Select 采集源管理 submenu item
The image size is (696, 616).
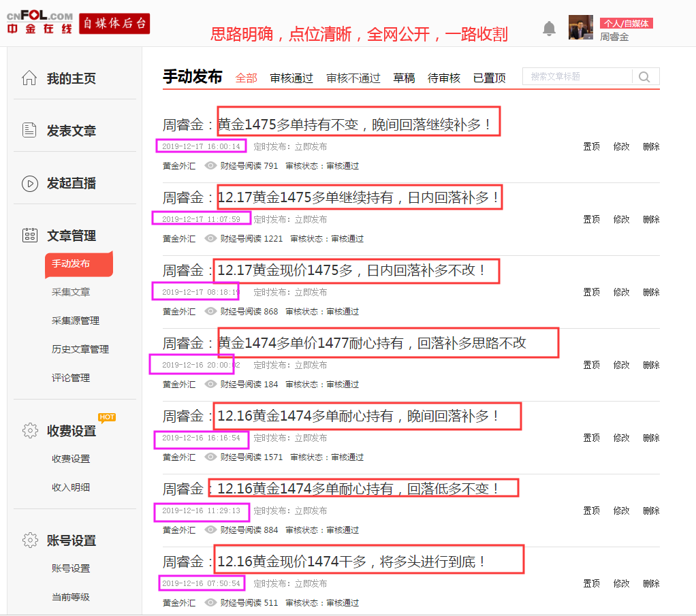(76, 321)
